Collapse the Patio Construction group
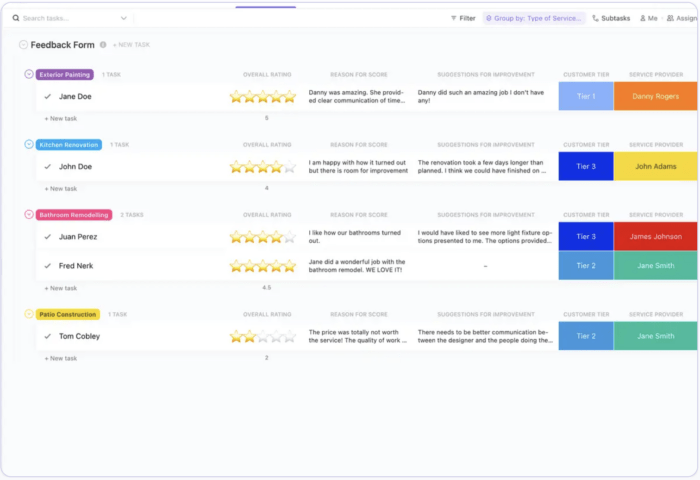Viewport: 700px width, 480px height. tap(29, 314)
